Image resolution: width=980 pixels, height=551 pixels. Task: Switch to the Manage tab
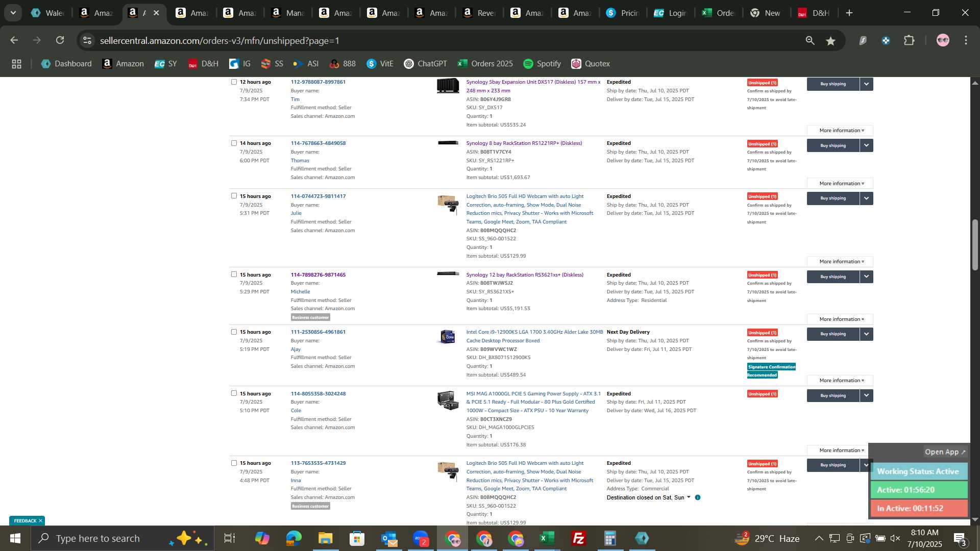click(x=288, y=13)
